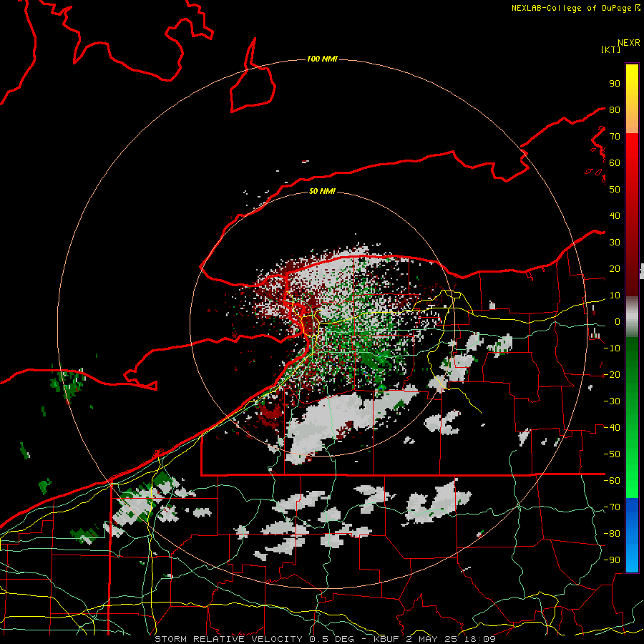
Task: Click the -90 scale value
Action: coord(612,560)
